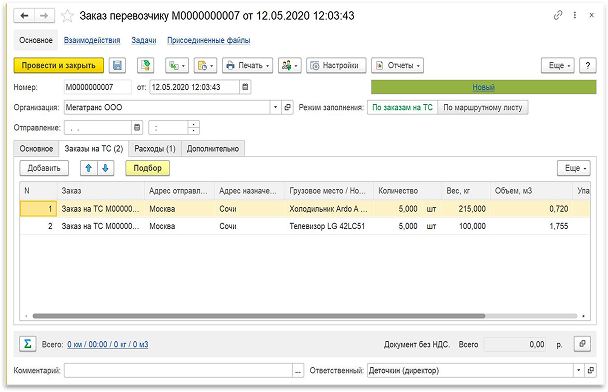Screen dimensions: 608x392
Task: Open the create-based-on dropdown icon
Action: point(177,66)
